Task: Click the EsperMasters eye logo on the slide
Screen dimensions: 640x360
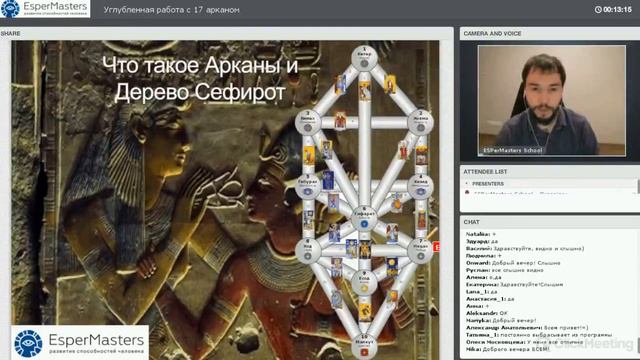Action: pos(28,343)
